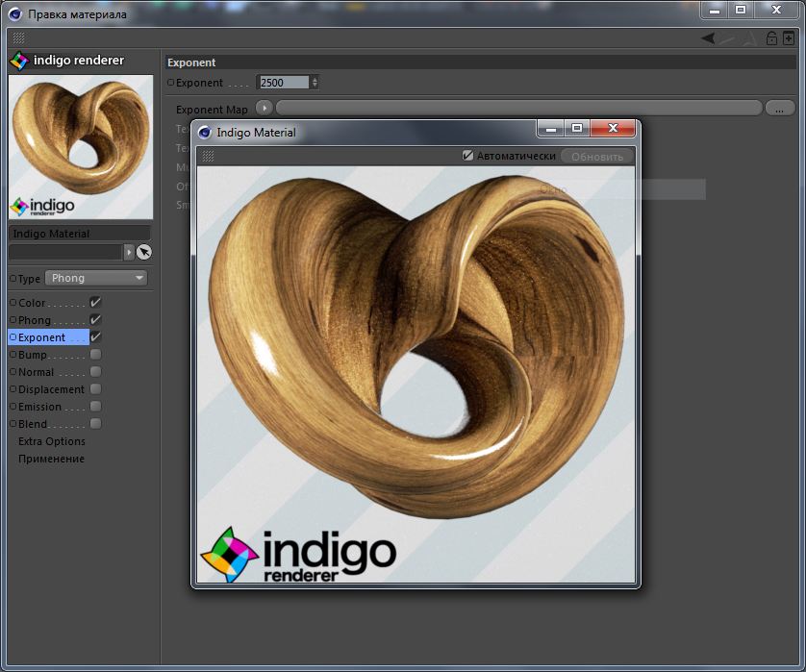Close the Indigo Material preview window
Viewport: 806px width, 672px height.
pyautogui.click(x=613, y=128)
